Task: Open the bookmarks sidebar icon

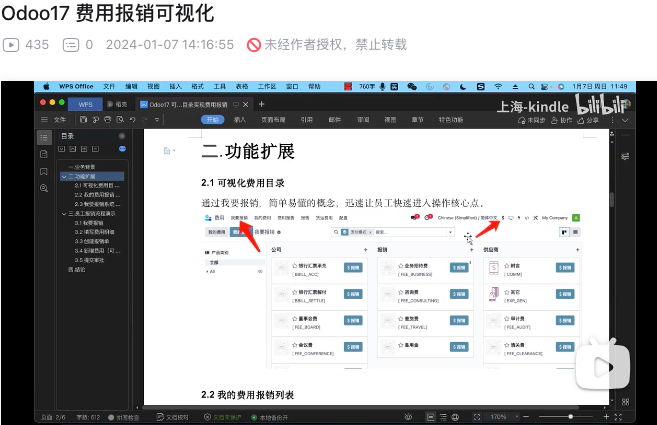Action: click(x=44, y=171)
